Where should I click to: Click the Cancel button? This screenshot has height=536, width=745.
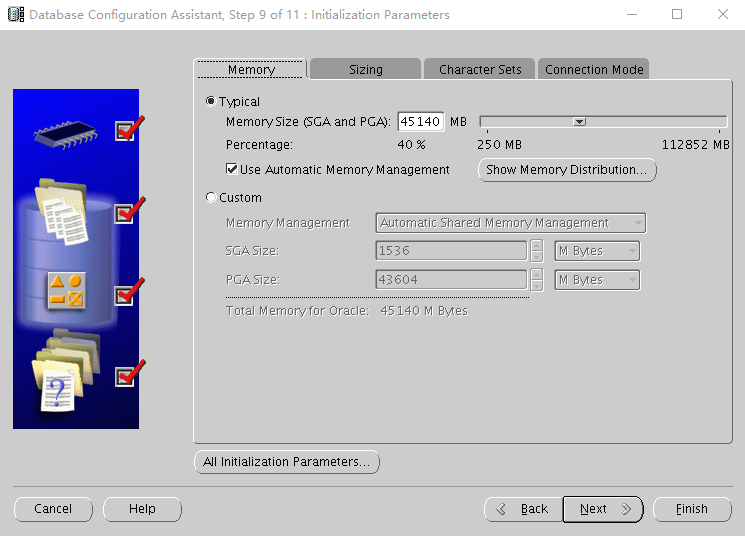(x=53, y=509)
